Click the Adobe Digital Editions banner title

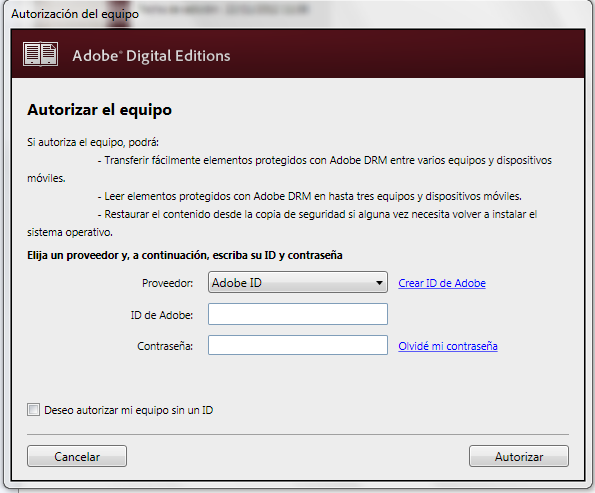[x=151, y=56]
